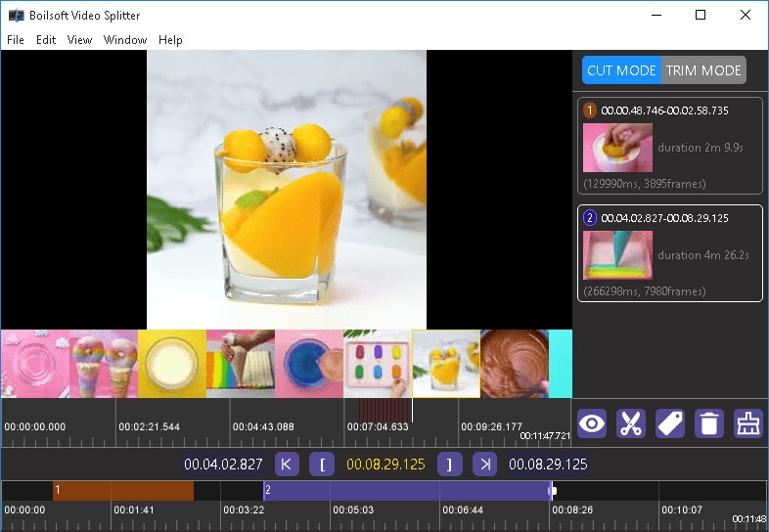This screenshot has height=532, width=769.
Task: Select mango dessert glass thumbnail
Action: (446, 364)
